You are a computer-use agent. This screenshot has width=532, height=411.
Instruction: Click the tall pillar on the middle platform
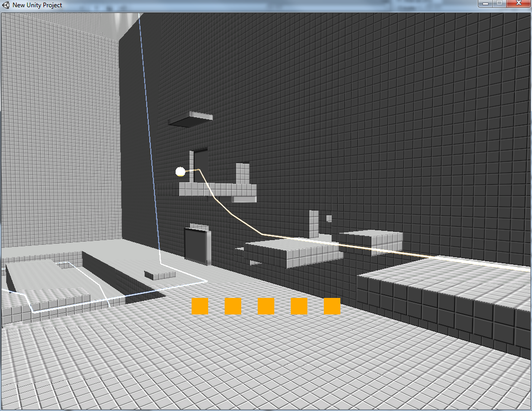[314, 224]
